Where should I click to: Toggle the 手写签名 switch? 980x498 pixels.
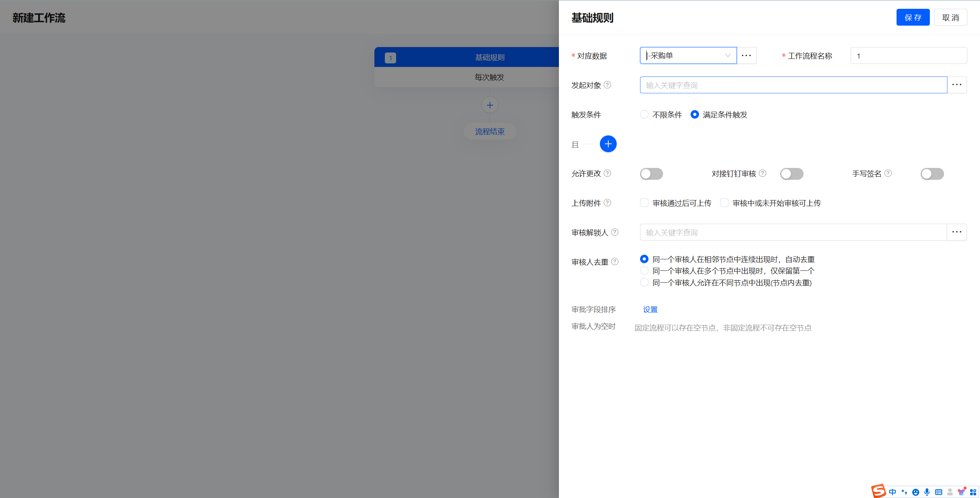pos(932,174)
